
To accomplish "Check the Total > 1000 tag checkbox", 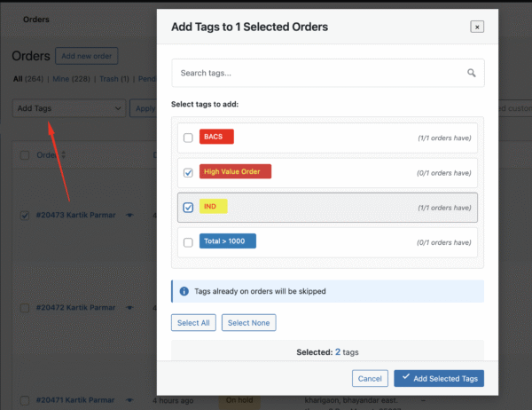I will [187, 242].
